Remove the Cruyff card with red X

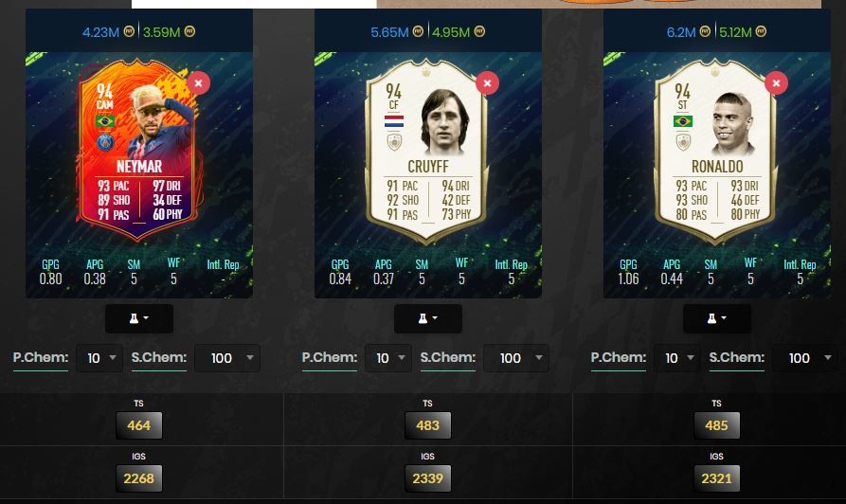(487, 83)
